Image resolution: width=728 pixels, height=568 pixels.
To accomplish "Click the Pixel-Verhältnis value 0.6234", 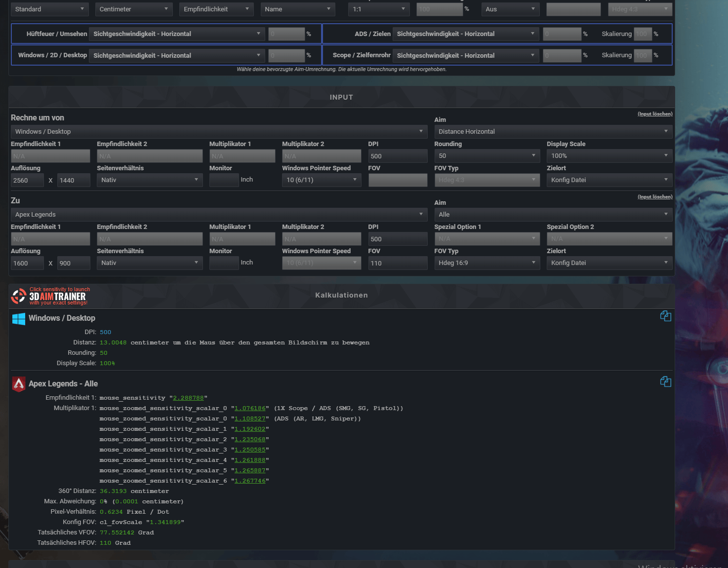I will point(111,512).
